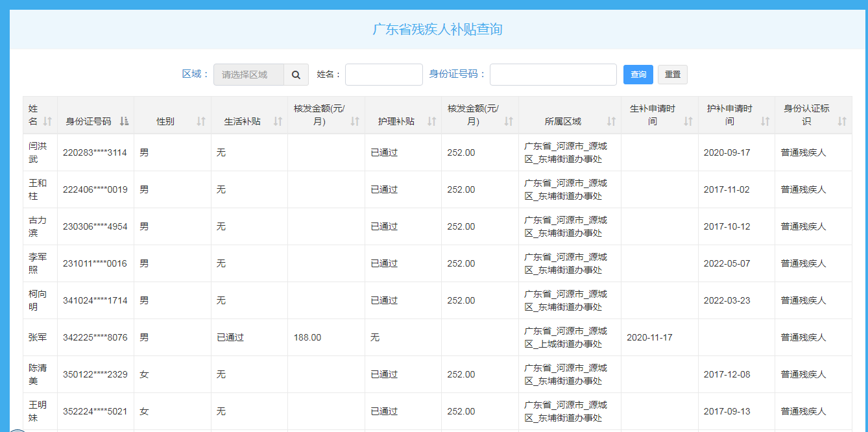Viewport: 868px width, 432px height.
Task: Click the magnifier icon next to region selector
Action: [296, 74]
